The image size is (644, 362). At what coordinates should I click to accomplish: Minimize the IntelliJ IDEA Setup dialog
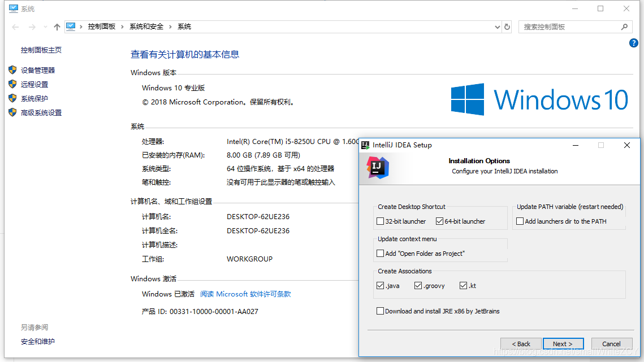pos(576,145)
